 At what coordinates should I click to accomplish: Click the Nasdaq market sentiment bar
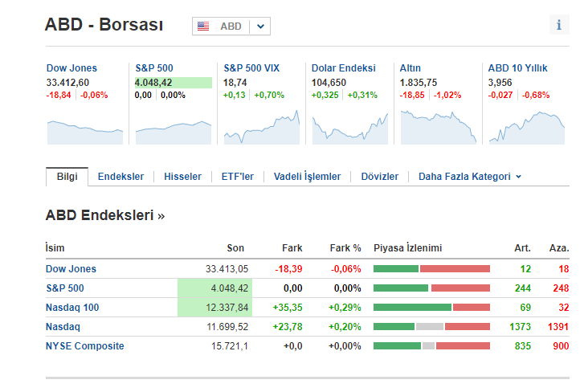[431, 327]
